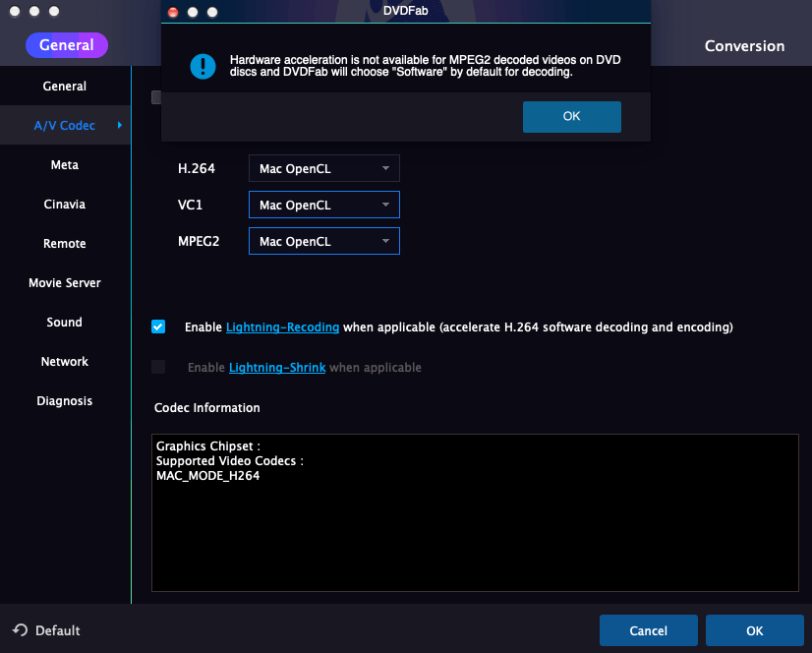Toggle the Lightning-Shrink checkbox
This screenshot has height=653, width=812.
158,367
